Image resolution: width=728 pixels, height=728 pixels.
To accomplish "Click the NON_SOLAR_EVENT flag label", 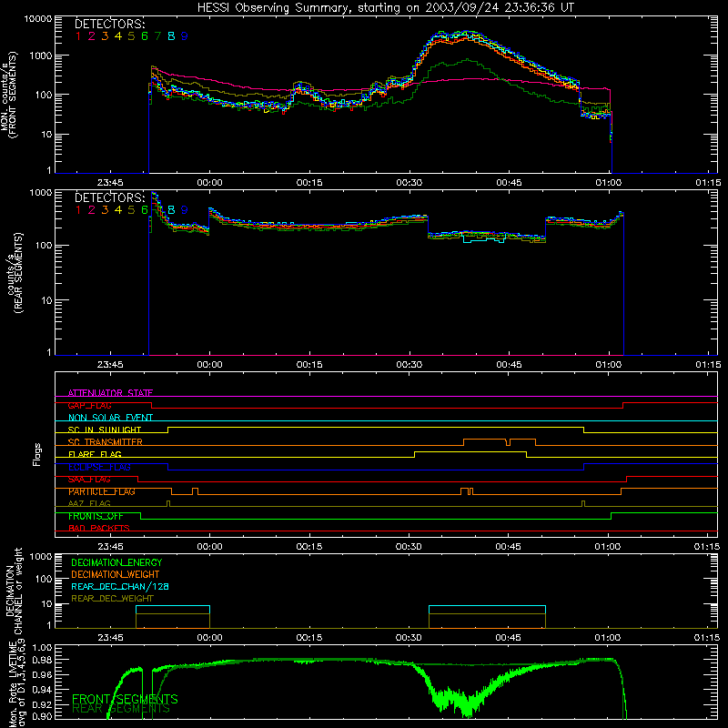I will pos(110,418).
